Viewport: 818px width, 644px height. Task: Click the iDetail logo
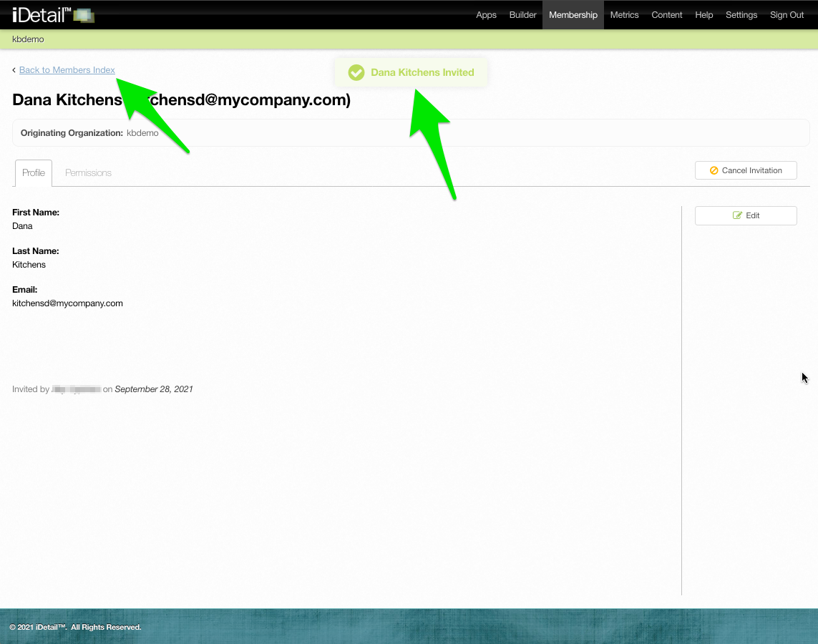(x=53, y=14)
